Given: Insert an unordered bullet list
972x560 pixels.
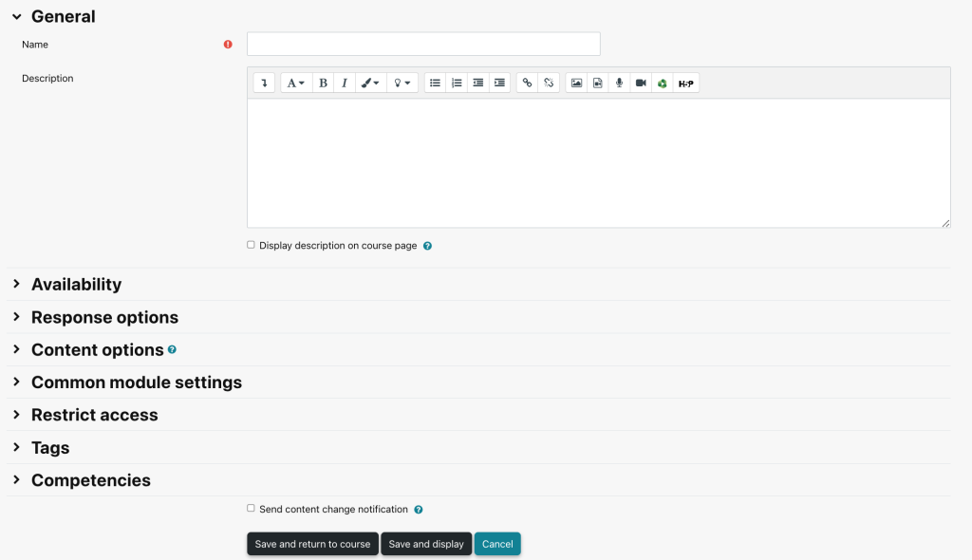Looking at the screenshot, I should coord(435,84).
